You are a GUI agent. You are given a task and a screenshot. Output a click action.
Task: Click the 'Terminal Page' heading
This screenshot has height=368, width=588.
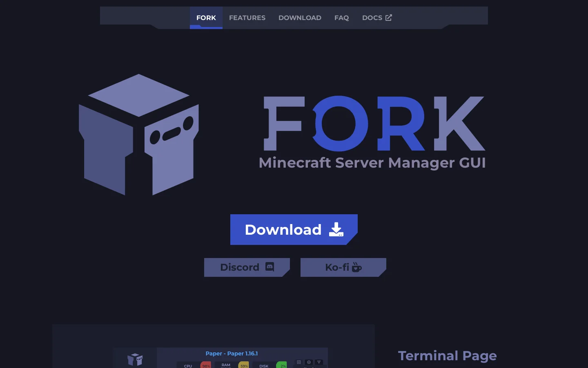tap(448, 356)
